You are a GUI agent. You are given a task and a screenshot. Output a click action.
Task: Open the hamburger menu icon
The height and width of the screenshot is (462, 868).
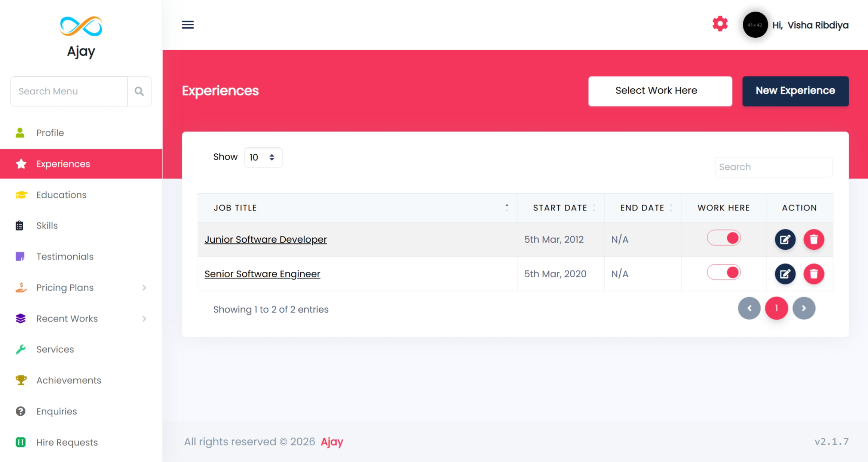[x=188, y=25]
